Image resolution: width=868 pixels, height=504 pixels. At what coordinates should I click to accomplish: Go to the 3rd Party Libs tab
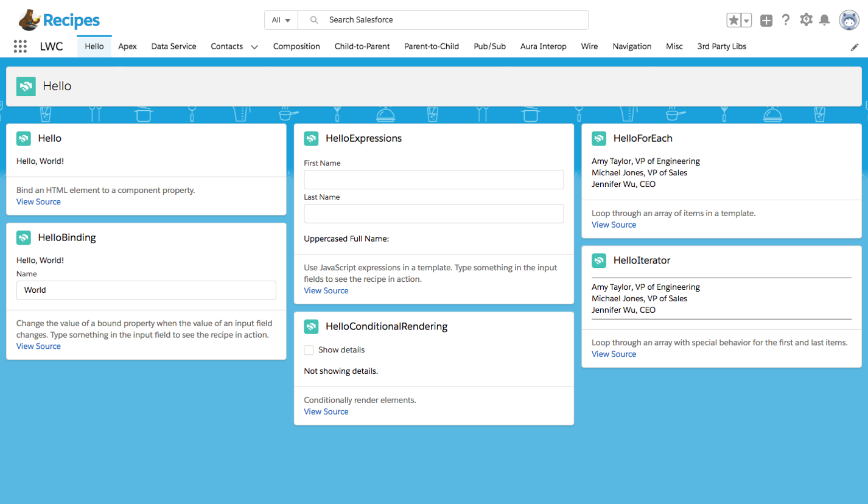coord(721,46)
